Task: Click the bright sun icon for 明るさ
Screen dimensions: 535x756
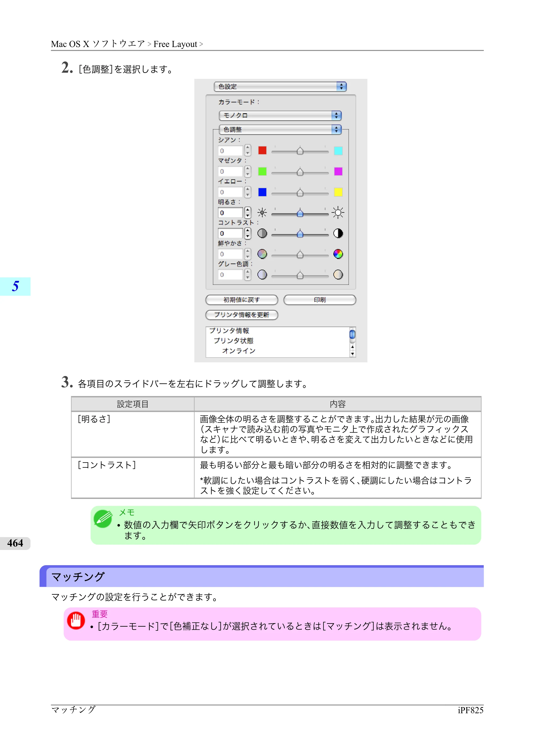Action: [338, 213]
